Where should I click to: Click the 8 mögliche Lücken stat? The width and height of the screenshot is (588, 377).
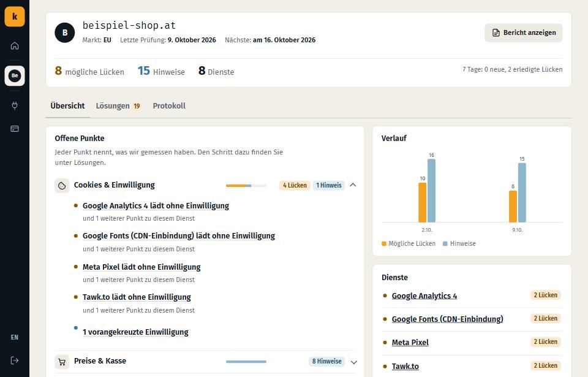pyautogui.click(x=89, y=71)
